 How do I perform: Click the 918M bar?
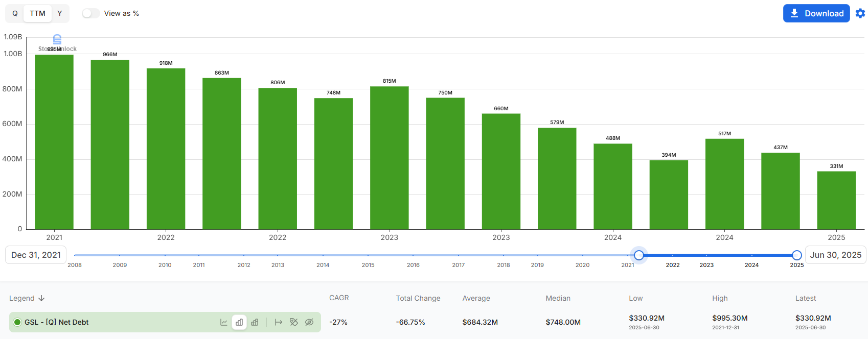click(x=166, y=149)
